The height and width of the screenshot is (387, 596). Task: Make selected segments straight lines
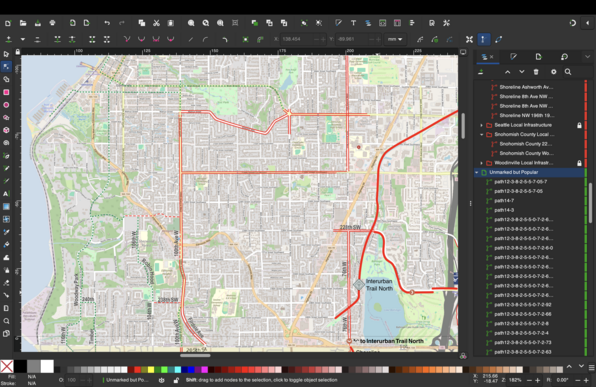(x=190, y=39)
